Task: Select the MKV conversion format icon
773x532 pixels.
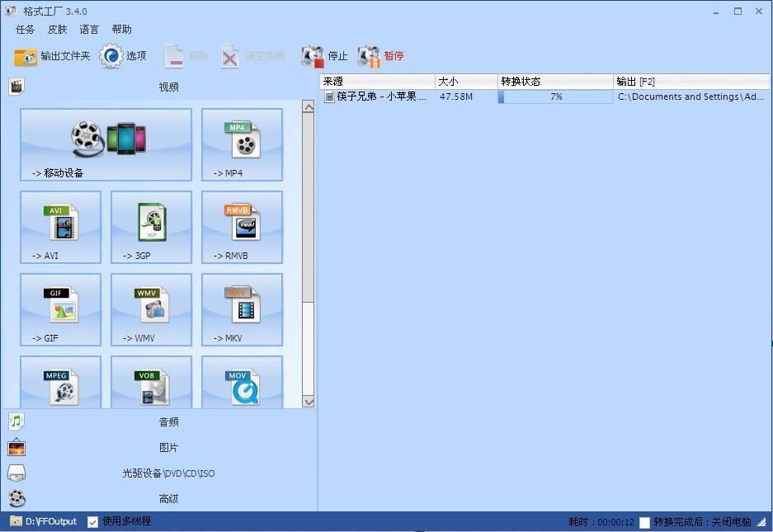Action: point(242,308)
